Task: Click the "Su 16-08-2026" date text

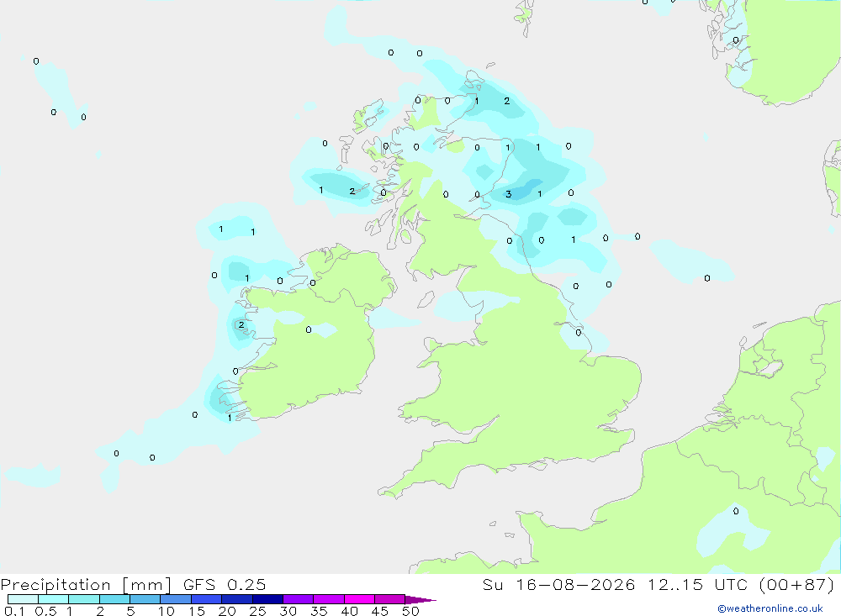Action: pos(559,584)
